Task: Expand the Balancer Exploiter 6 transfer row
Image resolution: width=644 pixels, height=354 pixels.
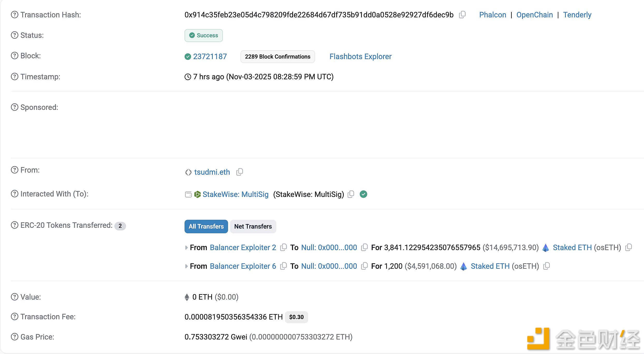Action: pos(186,266)
